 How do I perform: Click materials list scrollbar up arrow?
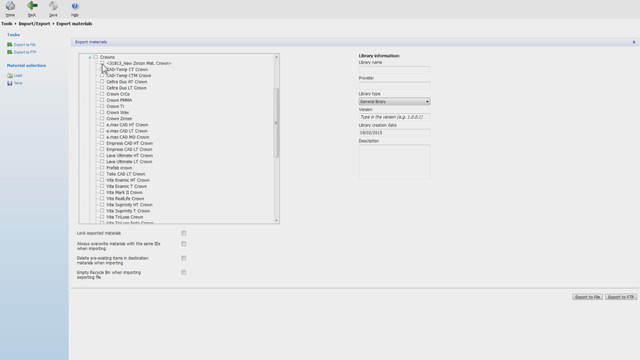click(276, 57)
